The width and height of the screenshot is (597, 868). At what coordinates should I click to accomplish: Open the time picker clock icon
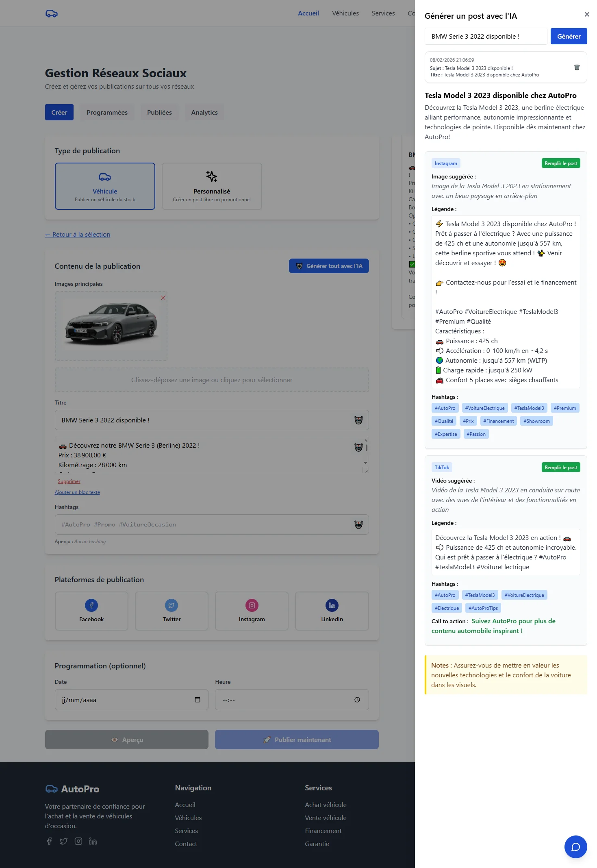coord(357,700)
